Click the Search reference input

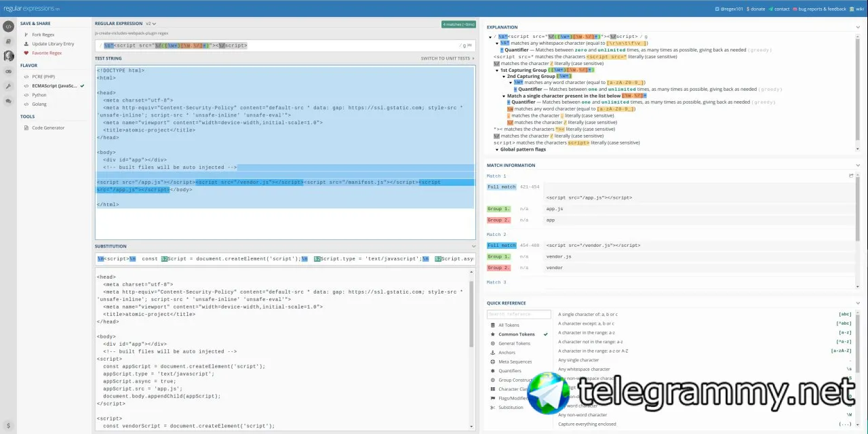tap(519, 315)
